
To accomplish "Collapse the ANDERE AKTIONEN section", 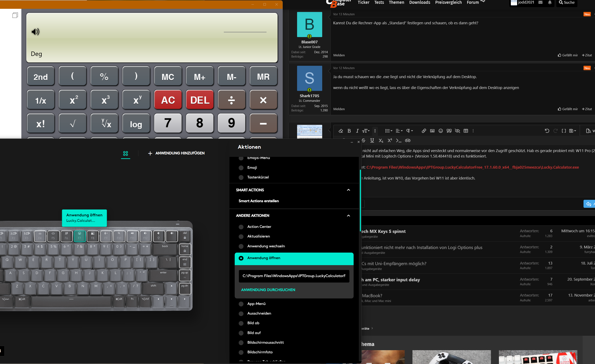I will (x=348, y=216).
